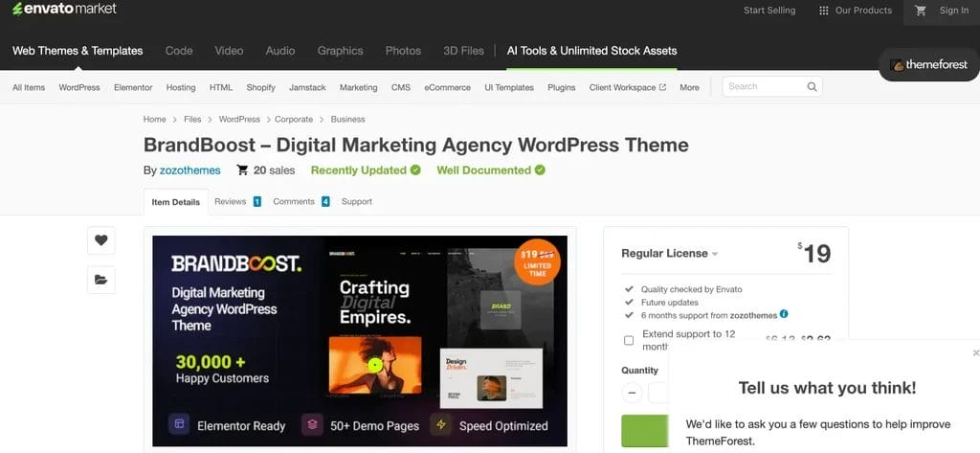Open the Plugins subcategory
Viewport: 980px width, 453px height.
pyautogui.click(x=561, y=87)
